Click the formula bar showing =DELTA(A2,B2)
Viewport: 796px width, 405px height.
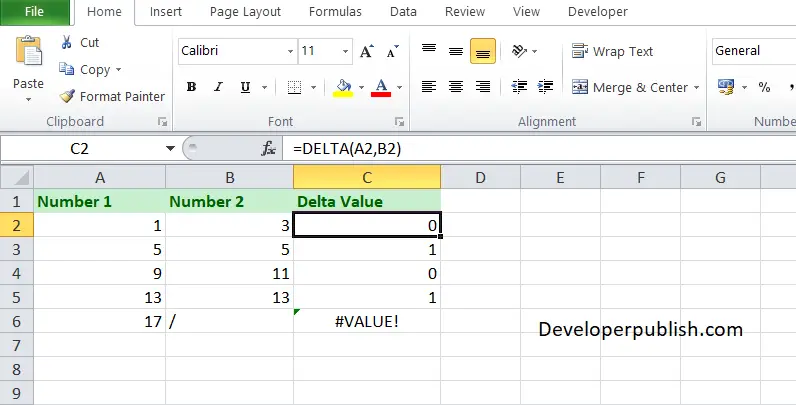(539, 149)
